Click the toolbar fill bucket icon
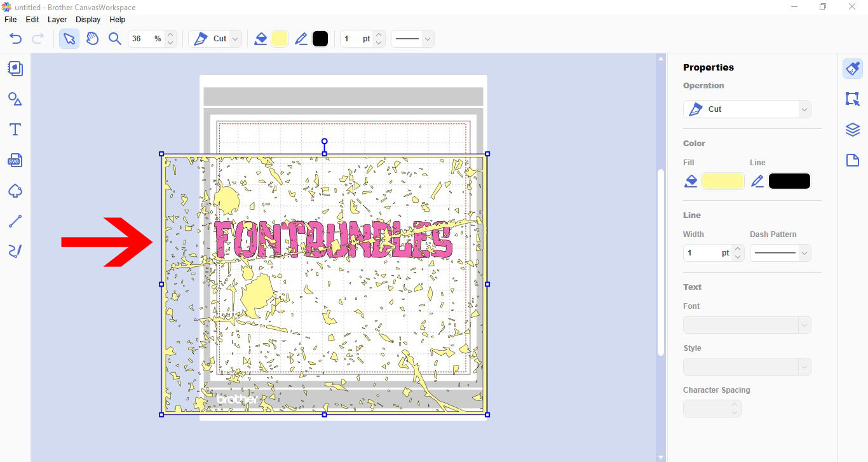 pyautogui.click(x=261, y=39)
